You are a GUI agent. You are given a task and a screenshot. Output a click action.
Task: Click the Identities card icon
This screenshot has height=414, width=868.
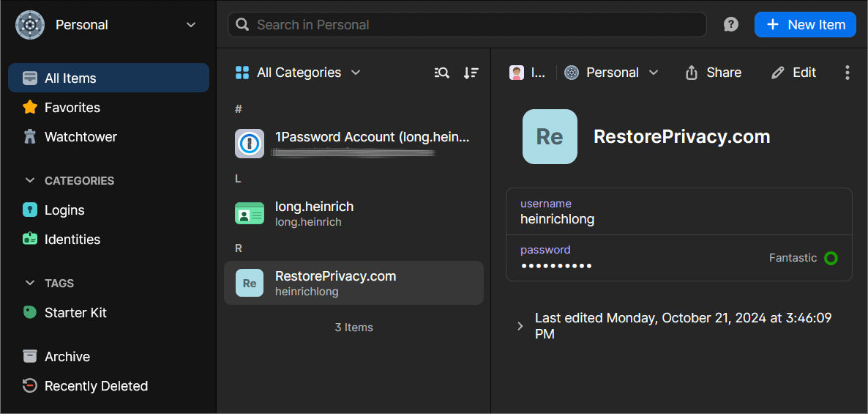[x=30, y=240]
